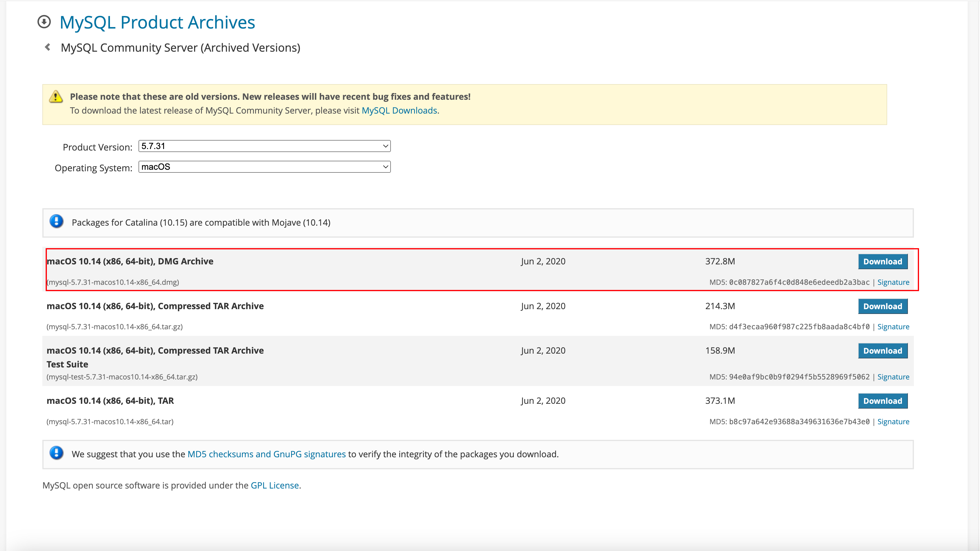Click the MySQL Product Archives heading

[157, 22]
